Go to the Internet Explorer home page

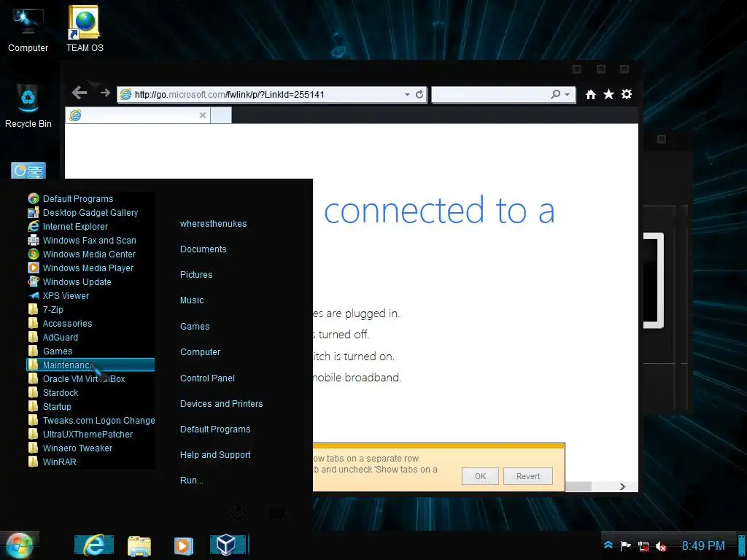pyautogui.click(x=591, y=94)
